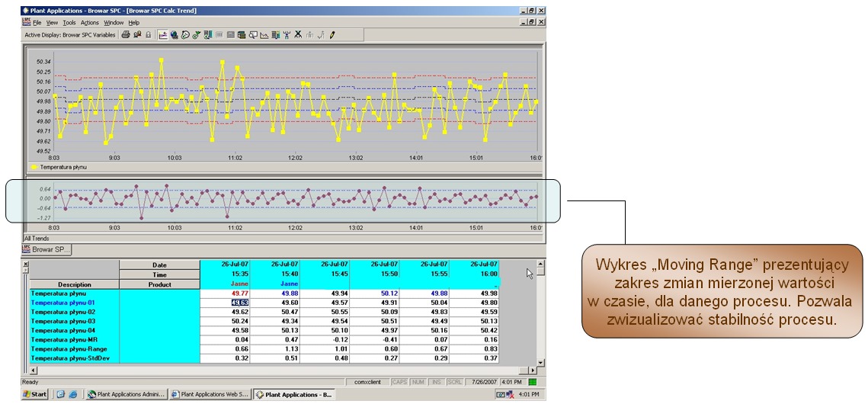The image size is (868, 404).
Task: Click the 0.51 StdDev value cell
Action: point(274,358)
